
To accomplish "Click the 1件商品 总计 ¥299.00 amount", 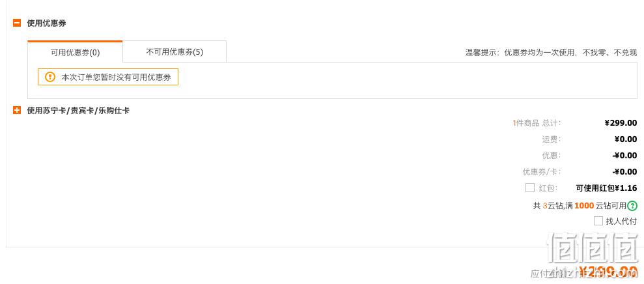I will (621, 123).
